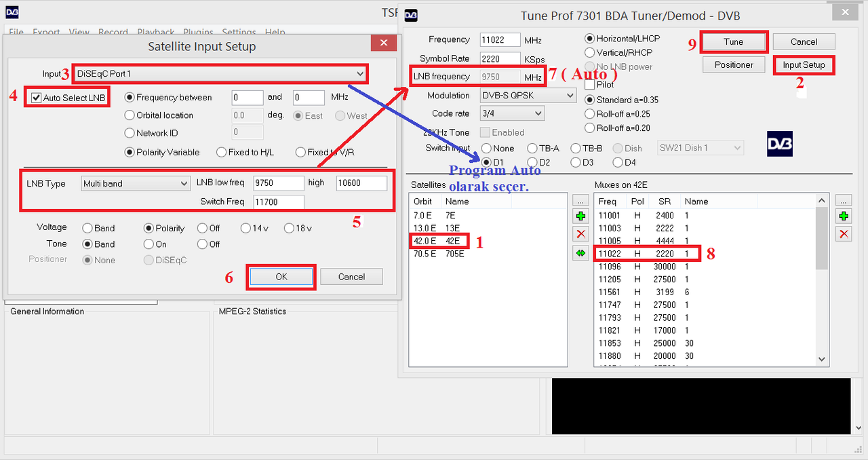Open Playback menu in TSReader

(156, 32)
